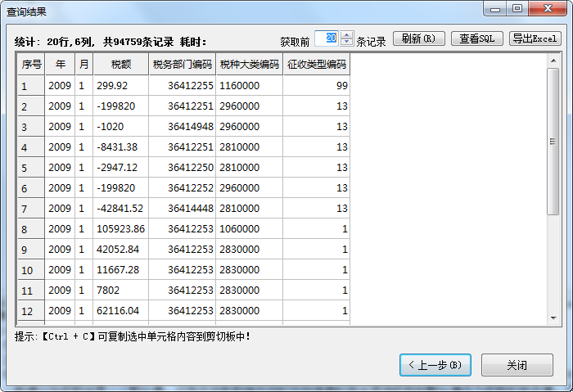Sort by the 税额 column header
Screen dimensions: 573x392
(x=120, y=64)
